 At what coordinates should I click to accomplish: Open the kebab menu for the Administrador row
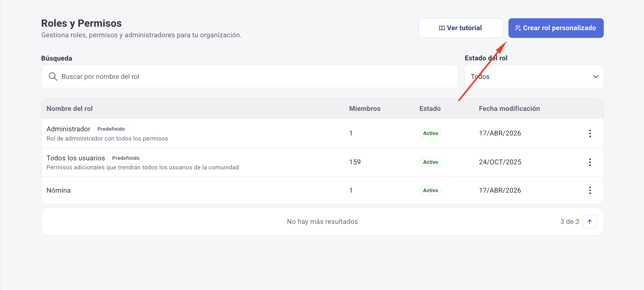(x=590, y=133)
